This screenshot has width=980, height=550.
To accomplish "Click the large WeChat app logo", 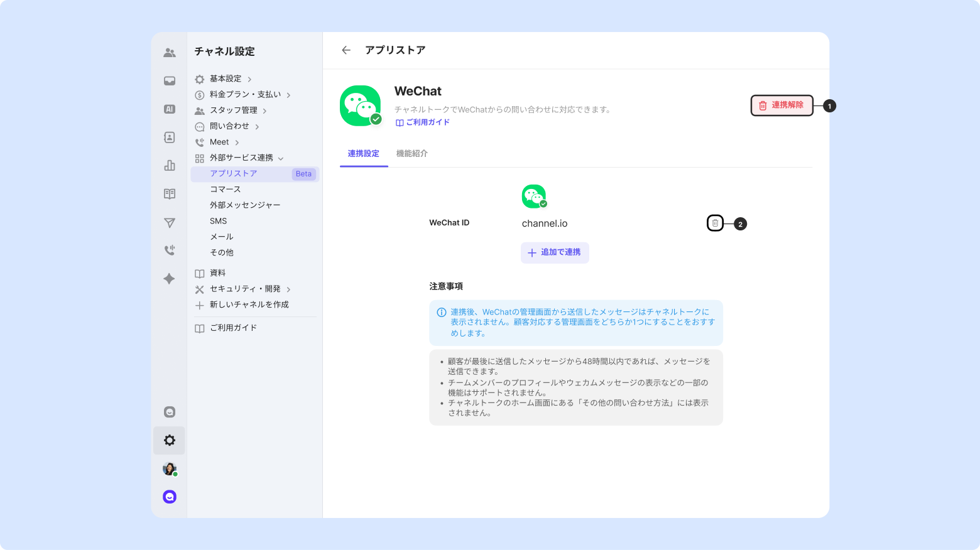I will (361, 105).
